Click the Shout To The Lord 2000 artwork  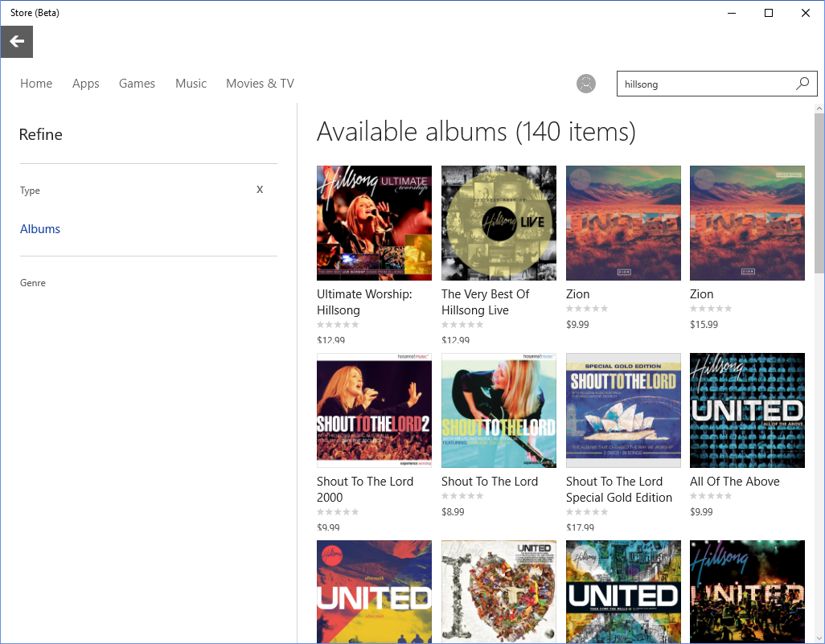374,410
